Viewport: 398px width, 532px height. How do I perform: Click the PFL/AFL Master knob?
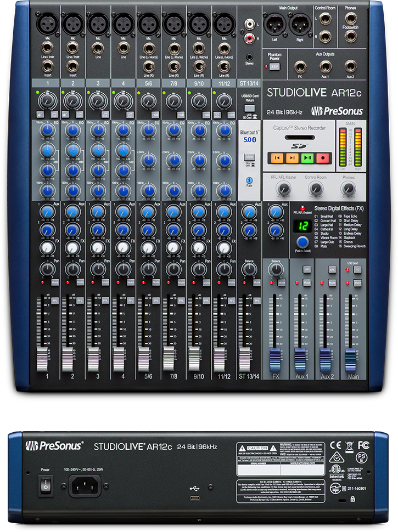coord(283,188)
